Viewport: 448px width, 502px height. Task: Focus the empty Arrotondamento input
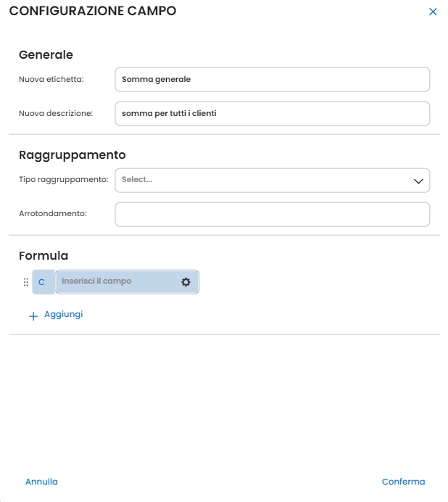click(272, 214)
